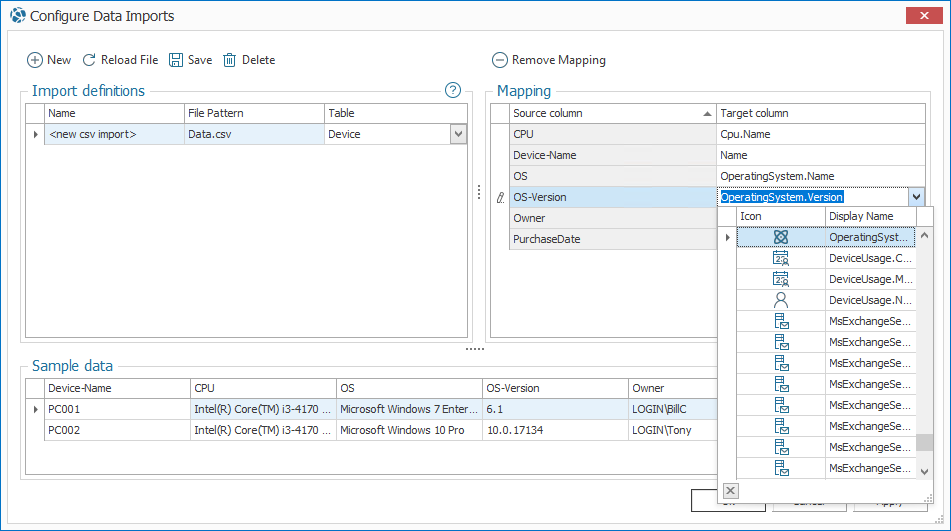
Task: Click the LOGIN\Tony owner cell
Action: (x=673, y=430)
